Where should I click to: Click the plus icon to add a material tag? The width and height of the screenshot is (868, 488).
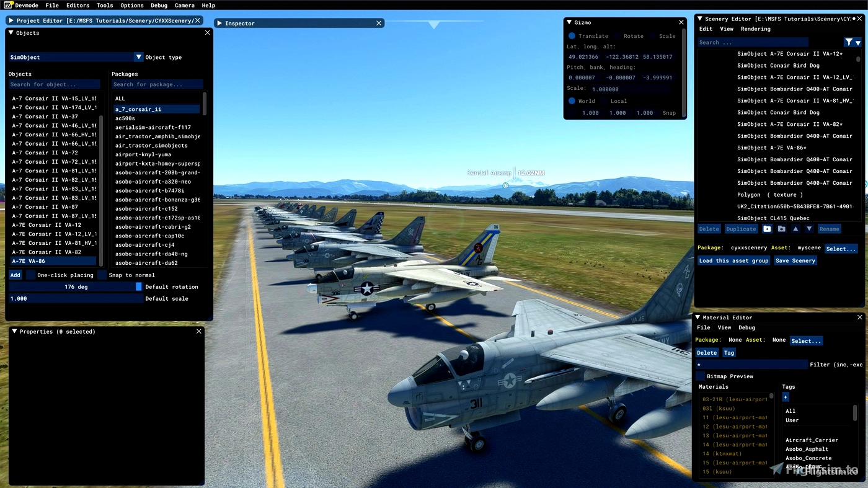click(786, 397)
